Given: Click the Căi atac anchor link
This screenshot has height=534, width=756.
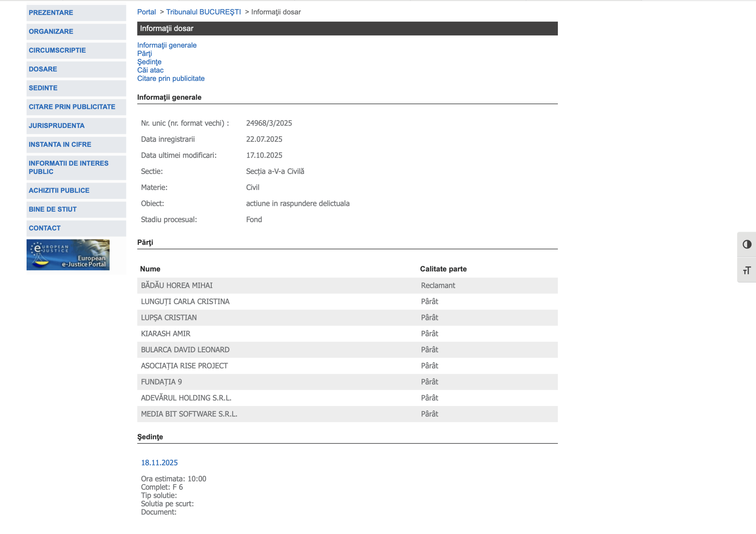Looking at the screenshot, I should click(x=150, y=70).
